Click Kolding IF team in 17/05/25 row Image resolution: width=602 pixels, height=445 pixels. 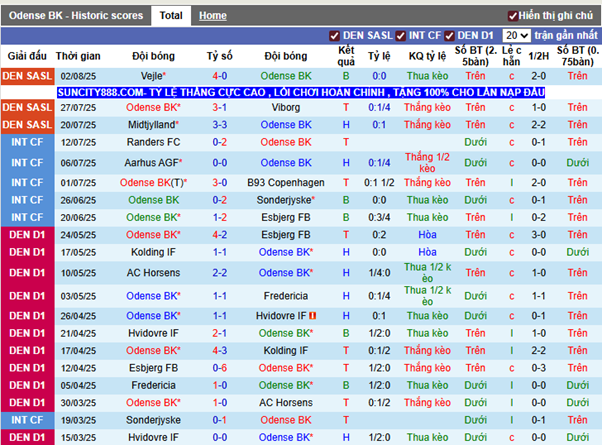pos(153,252)
